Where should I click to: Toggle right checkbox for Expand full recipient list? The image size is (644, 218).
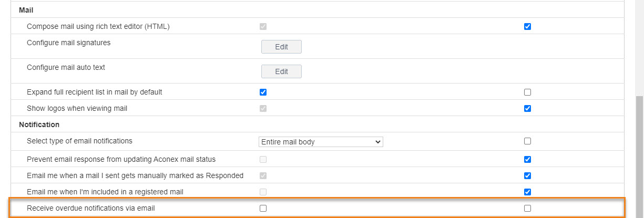pyautogui.click(x=527, y=92)
